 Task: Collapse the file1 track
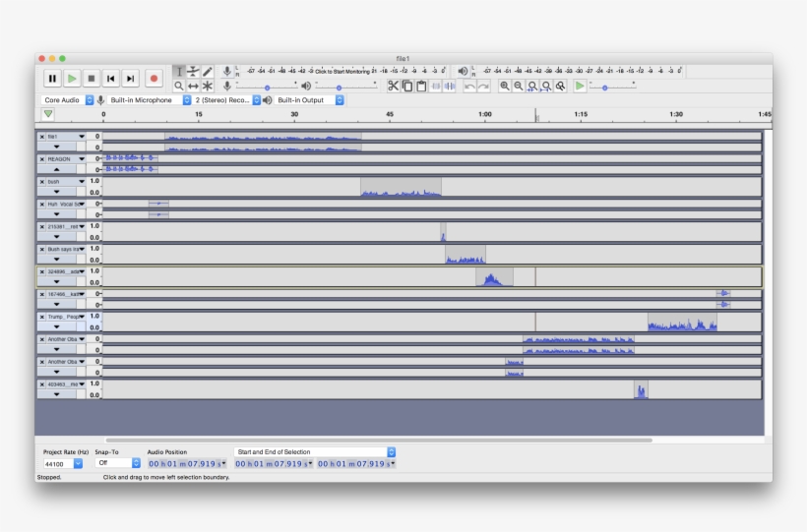(x=57, y=147)
